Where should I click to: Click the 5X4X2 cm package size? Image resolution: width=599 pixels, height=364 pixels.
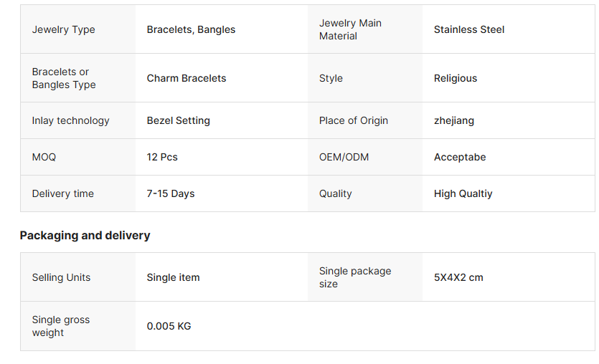(x=458, y=277)
